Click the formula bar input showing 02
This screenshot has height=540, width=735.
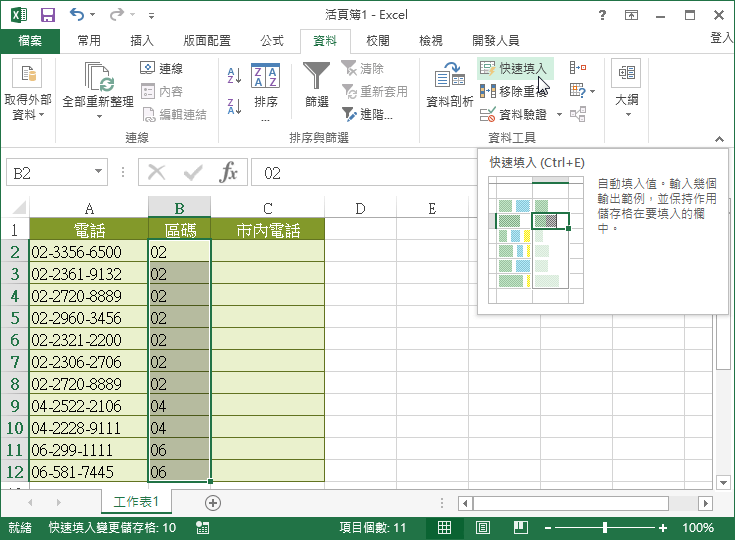point(364,173)
